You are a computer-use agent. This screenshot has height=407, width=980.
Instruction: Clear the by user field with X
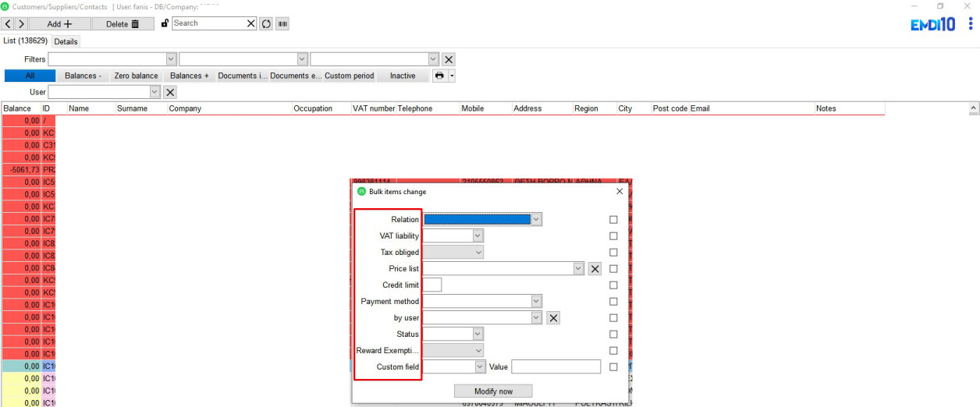pos(552,318)
